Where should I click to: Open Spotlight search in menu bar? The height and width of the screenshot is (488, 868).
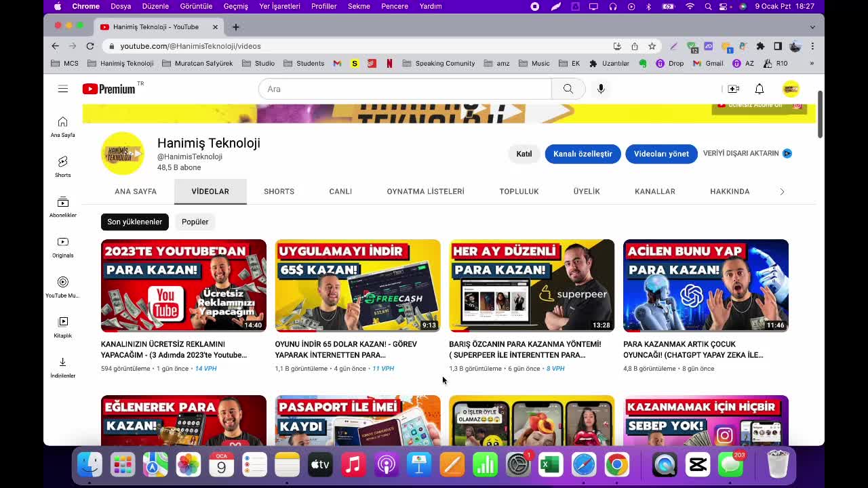tap(708, 6)
